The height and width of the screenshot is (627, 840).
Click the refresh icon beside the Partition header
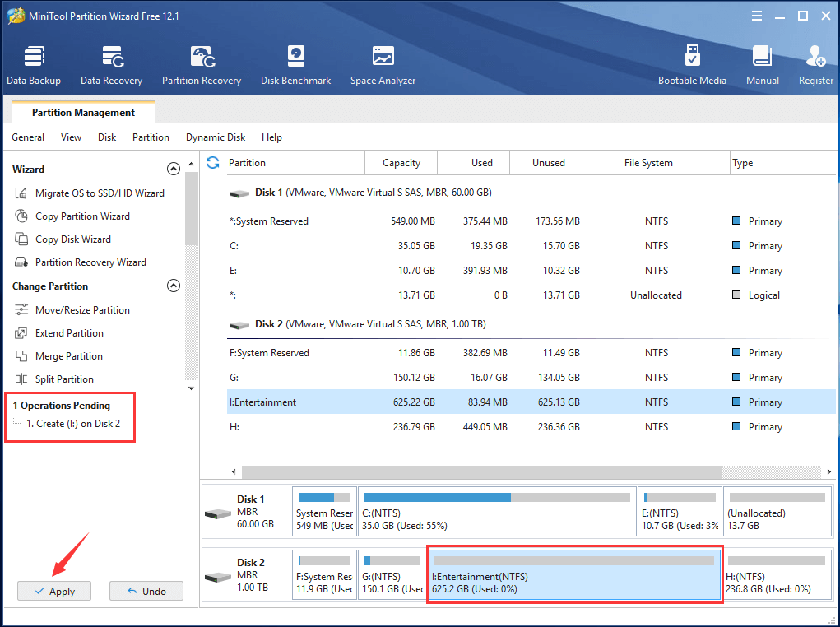[213, 162]
